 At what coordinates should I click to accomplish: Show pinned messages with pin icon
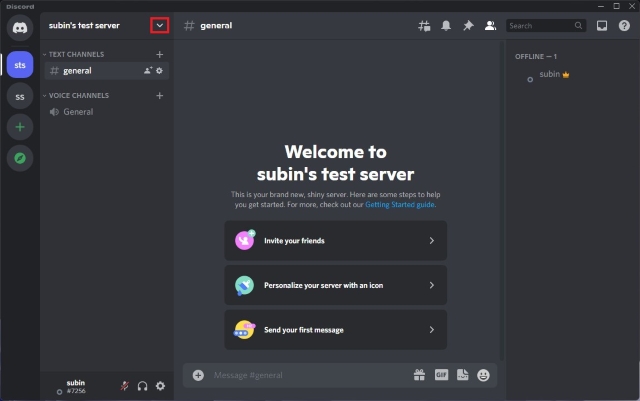click(x=468, y=25)
